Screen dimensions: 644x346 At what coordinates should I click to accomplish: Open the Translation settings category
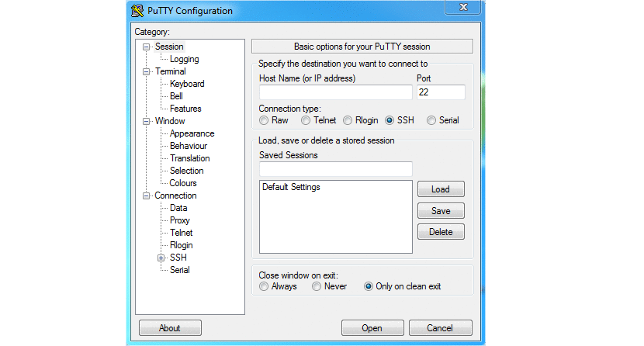click(190, 158)
